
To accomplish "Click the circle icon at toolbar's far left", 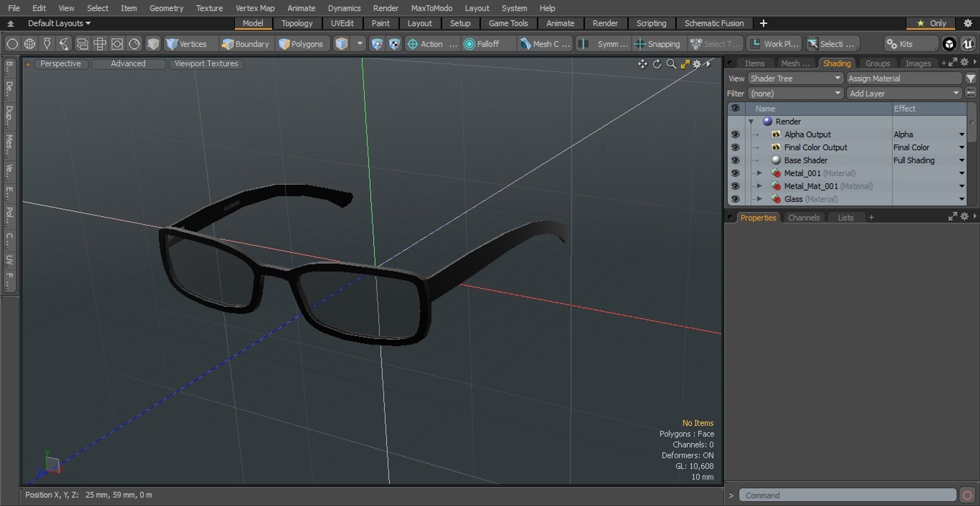I will pos(12,44).
